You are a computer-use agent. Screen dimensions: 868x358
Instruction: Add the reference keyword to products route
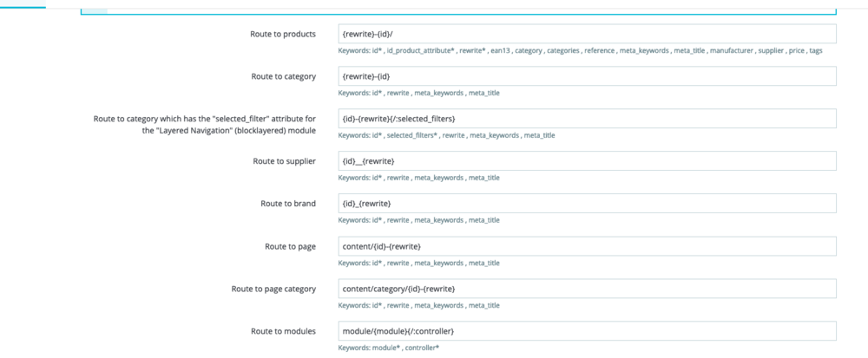point(599,51)
